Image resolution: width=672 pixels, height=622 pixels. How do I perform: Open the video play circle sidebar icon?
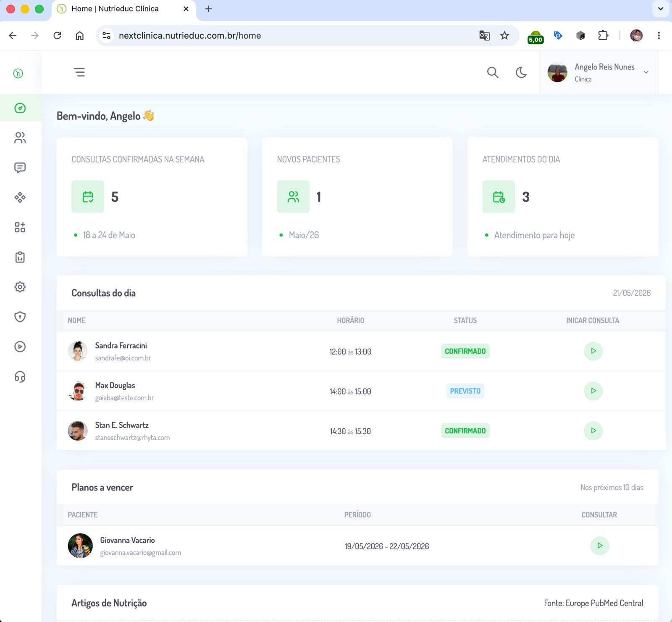click(x=20, y=346)
